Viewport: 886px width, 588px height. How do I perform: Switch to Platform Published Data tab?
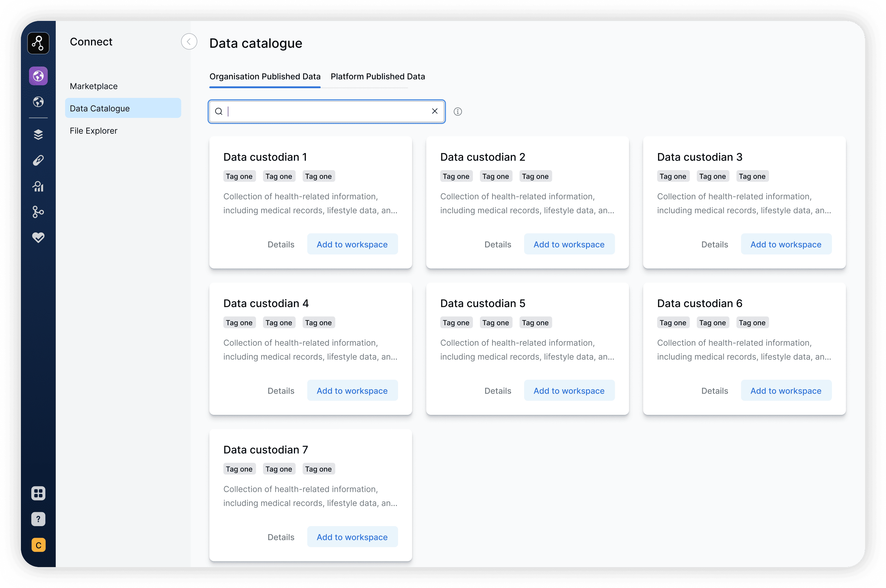coord(378,76)
